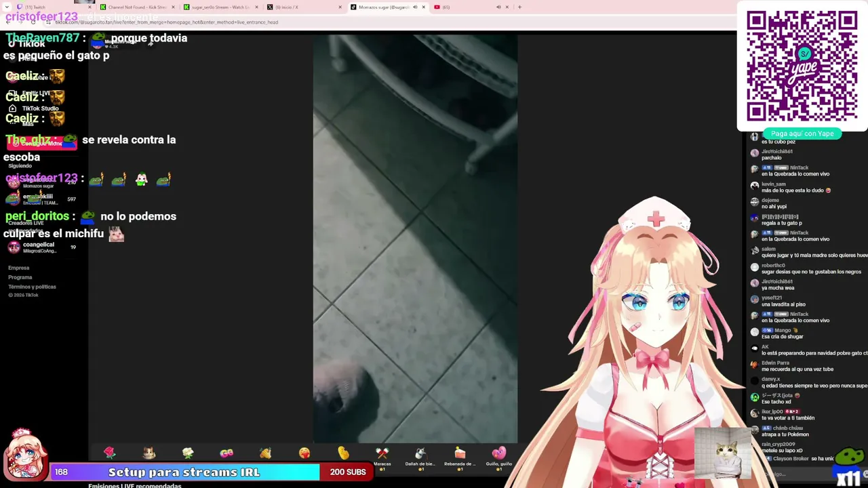Click the 'Paga aquí con Yape' label
This screenshot has width=868, height=488.
[802, 134]
